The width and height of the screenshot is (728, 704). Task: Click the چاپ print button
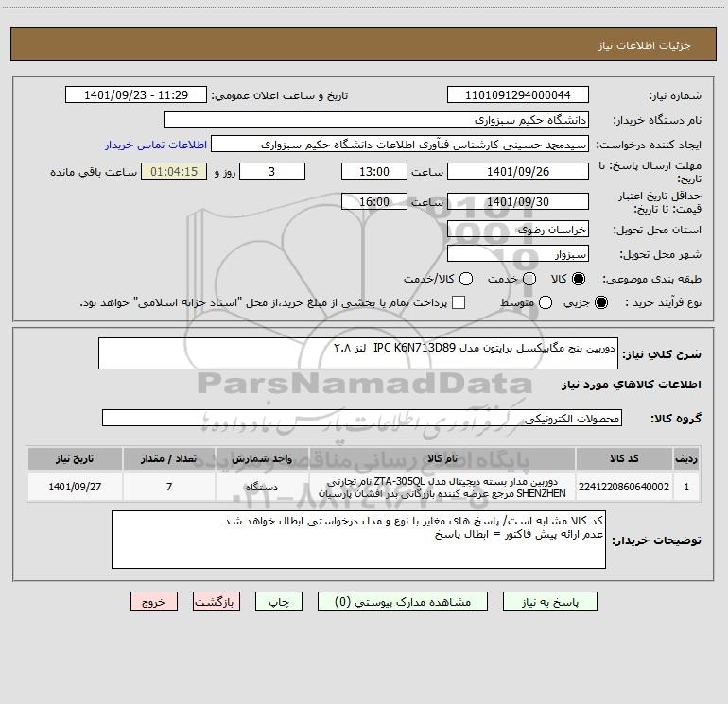click(279, 602)
